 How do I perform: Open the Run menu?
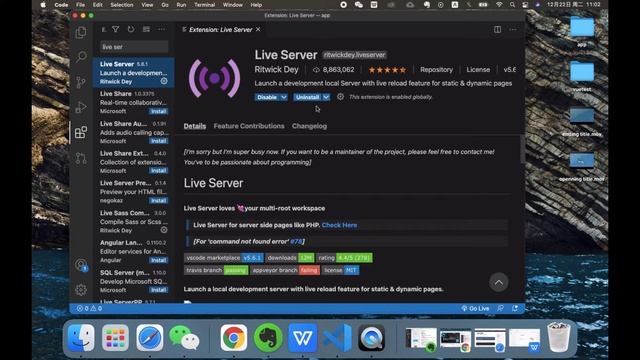pyautogui.click(x=181, y=5)
